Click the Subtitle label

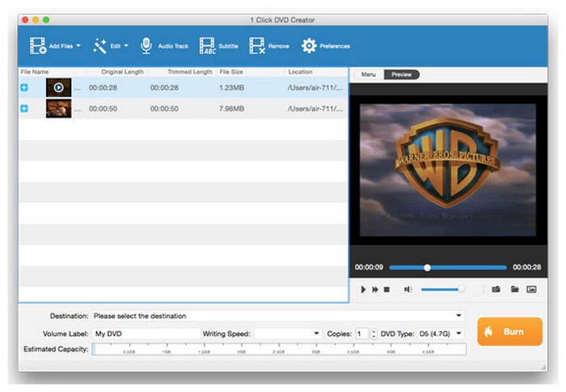tap(228, 46)
